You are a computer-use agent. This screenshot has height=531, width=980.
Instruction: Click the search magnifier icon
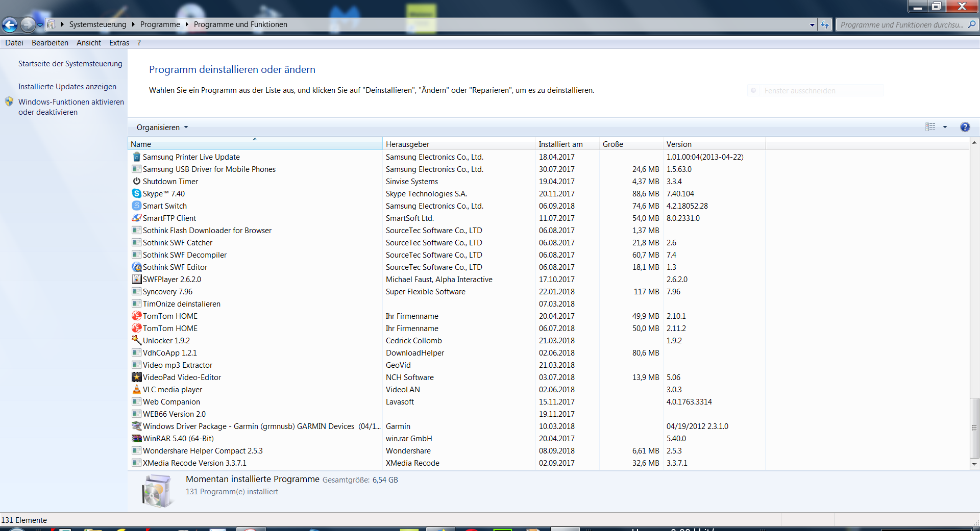pyautogui.click(x=971, y=24)
